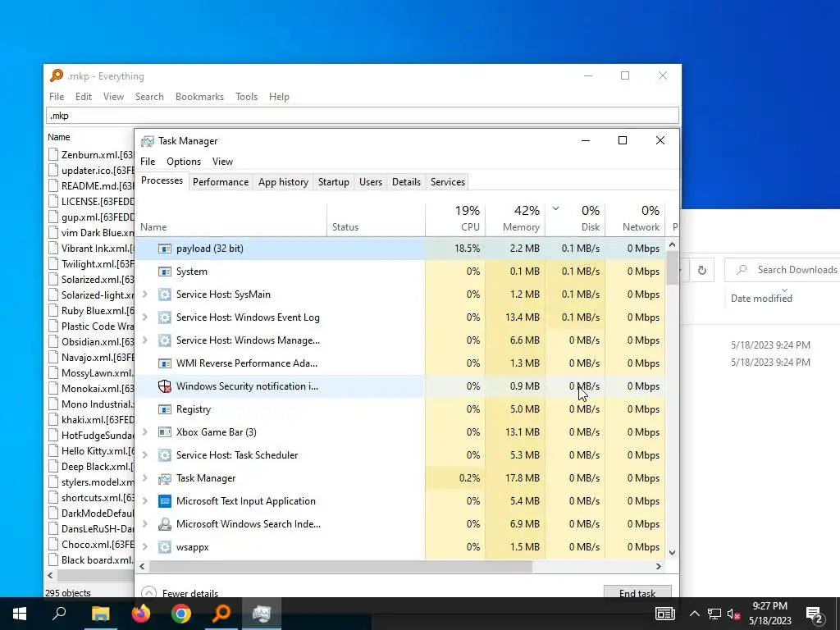This screenshot has width=840, height=630.
Task: Open the Windows Start menu
Action: pyautogui.click(x=20, y=614)
